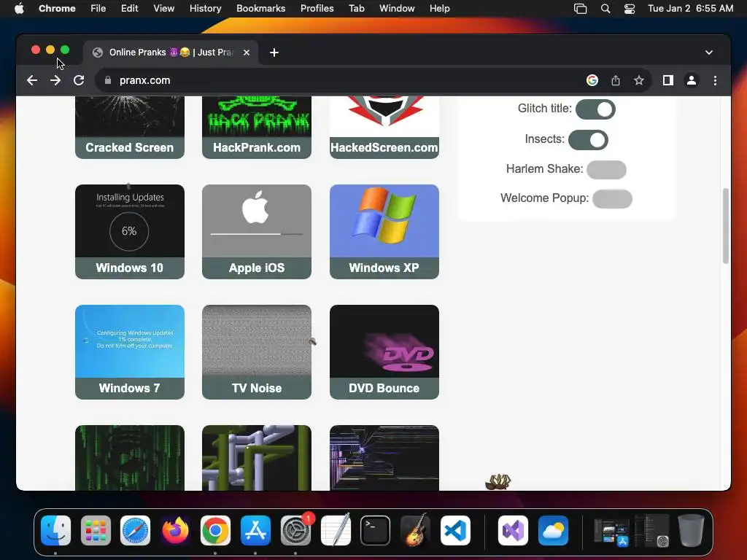747x560 pixels.
Task: Click the Google account icon in address bar
Action: [x=592, y=80]
